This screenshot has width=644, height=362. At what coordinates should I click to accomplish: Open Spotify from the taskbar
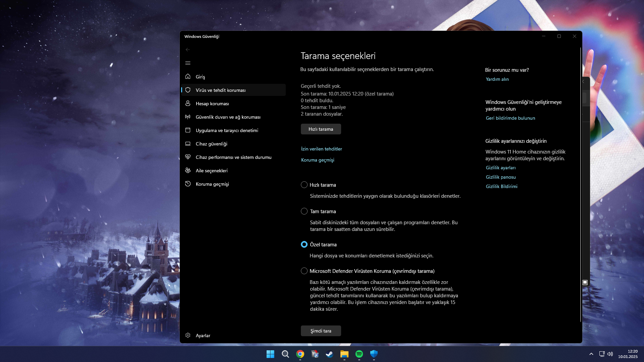[x=359, y=354]
